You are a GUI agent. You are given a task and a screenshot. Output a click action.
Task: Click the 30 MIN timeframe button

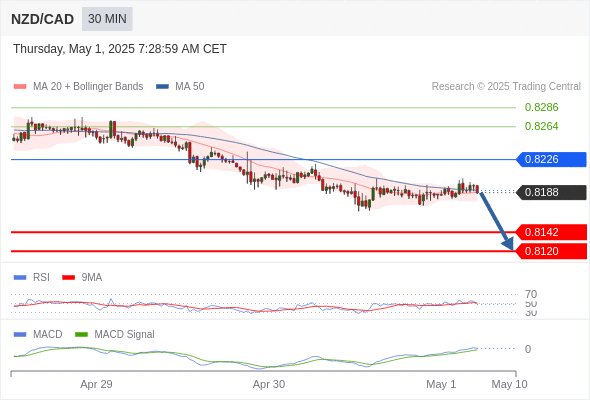click(107, 19)
